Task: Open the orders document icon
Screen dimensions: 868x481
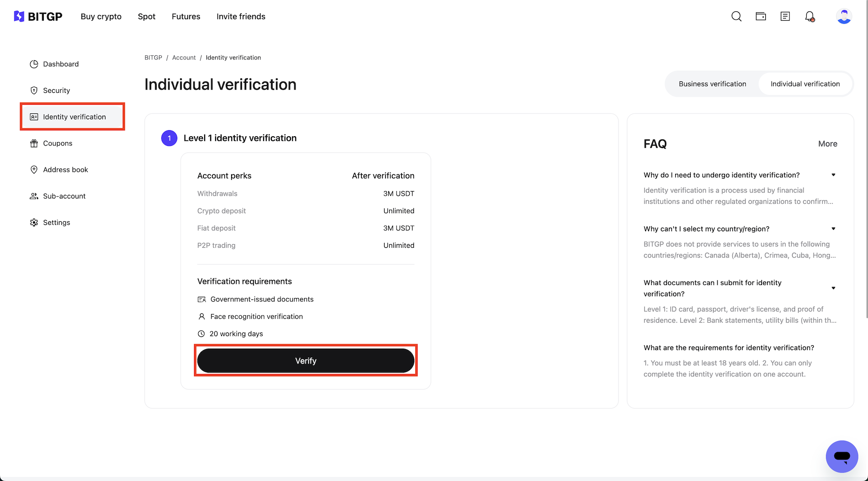Action: point(785,16)
